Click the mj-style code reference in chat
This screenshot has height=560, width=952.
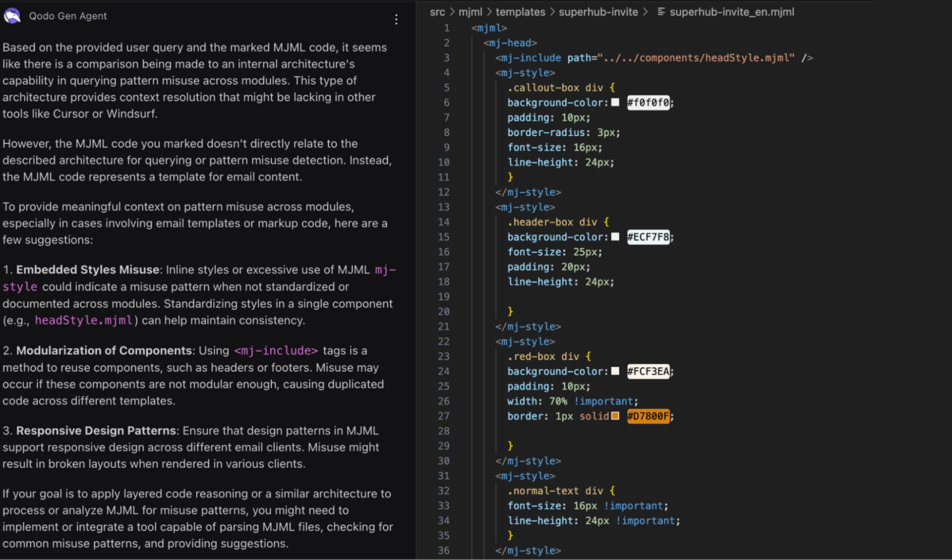385,270
